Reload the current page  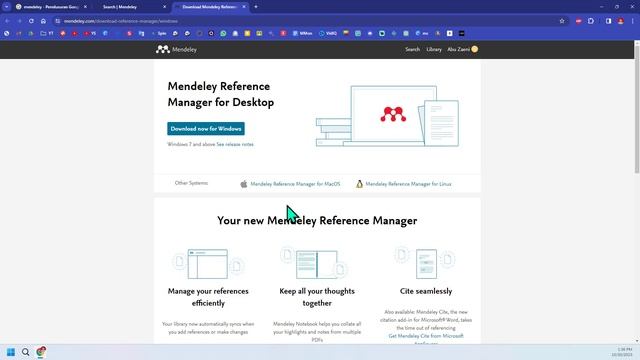point(31,21)
